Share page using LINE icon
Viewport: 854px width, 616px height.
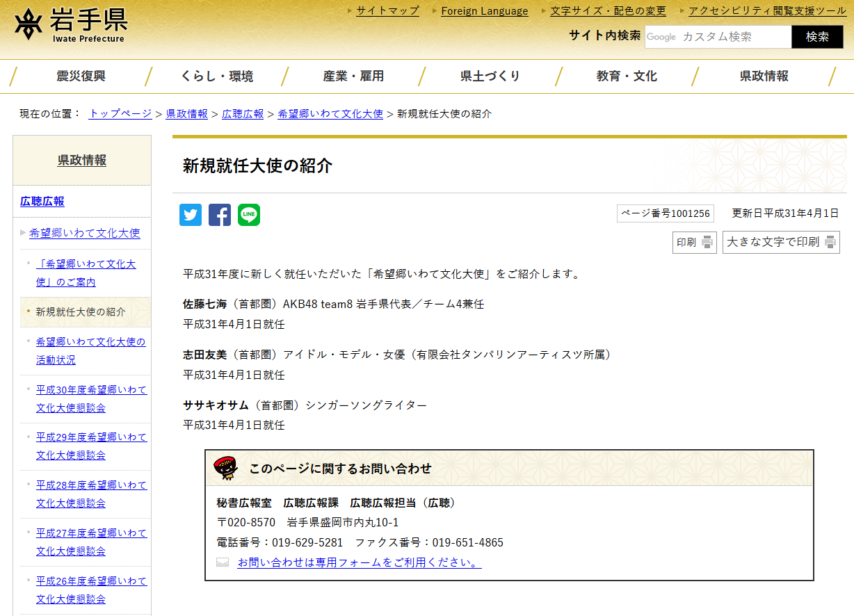pos(249,215)
